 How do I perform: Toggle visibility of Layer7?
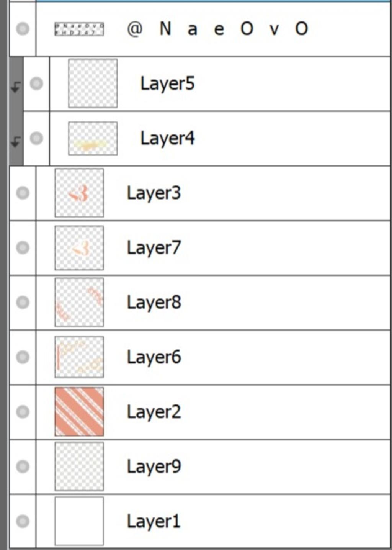tap(23, 247)
